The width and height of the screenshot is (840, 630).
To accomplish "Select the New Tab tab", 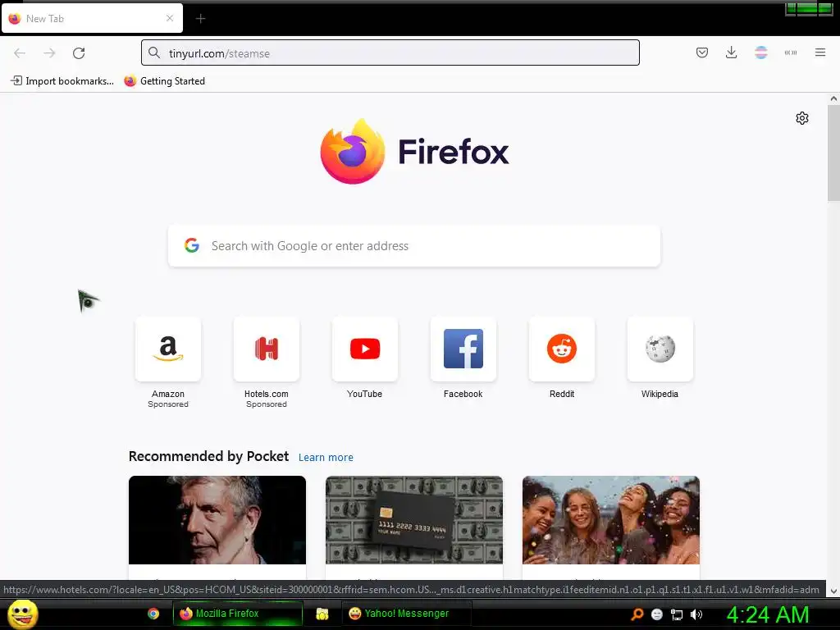I will click(92, 18).
